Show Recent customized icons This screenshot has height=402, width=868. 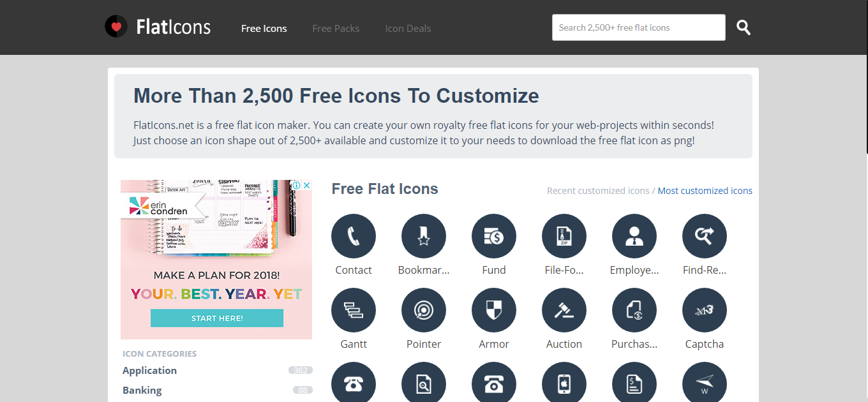coord(598,191)
